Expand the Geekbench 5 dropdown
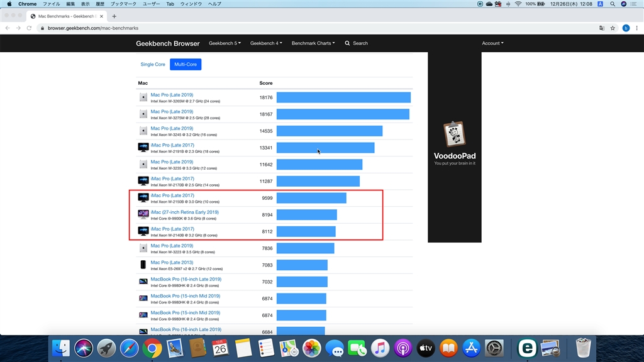 click(225, 43)
